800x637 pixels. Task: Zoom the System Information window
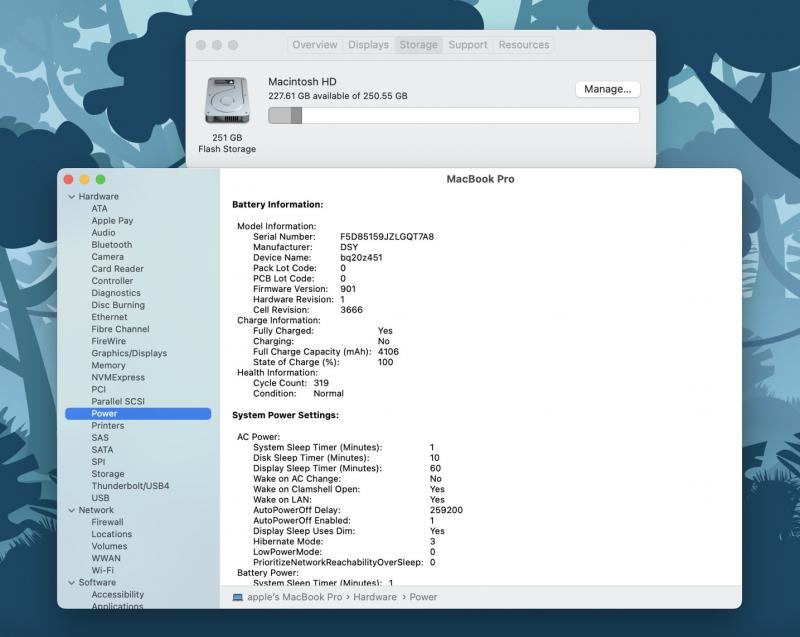tap(101, 180)
